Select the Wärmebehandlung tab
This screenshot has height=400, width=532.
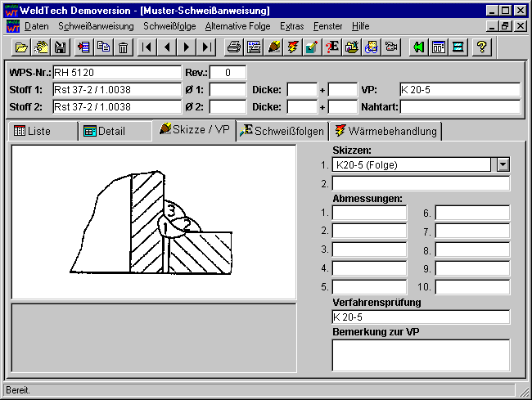click(385, 131)
